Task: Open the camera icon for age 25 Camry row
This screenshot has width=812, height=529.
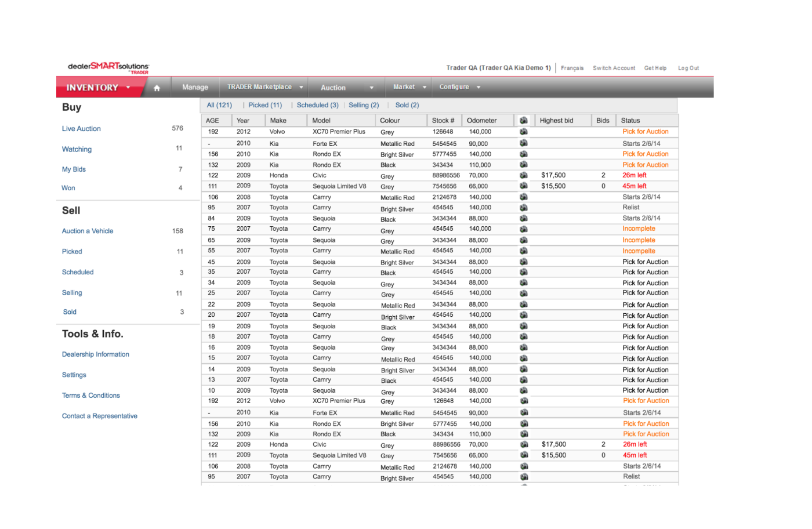Action: click(524, 293)
